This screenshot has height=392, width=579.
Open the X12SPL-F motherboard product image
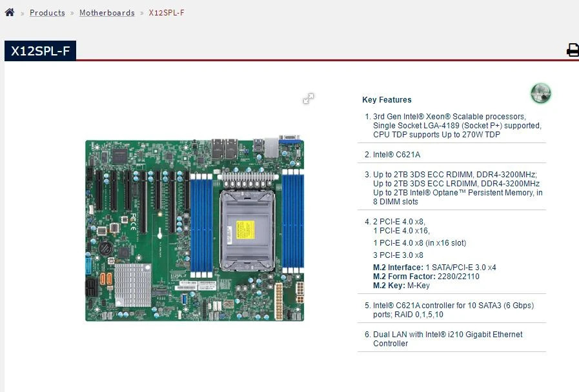click(195, 229)
